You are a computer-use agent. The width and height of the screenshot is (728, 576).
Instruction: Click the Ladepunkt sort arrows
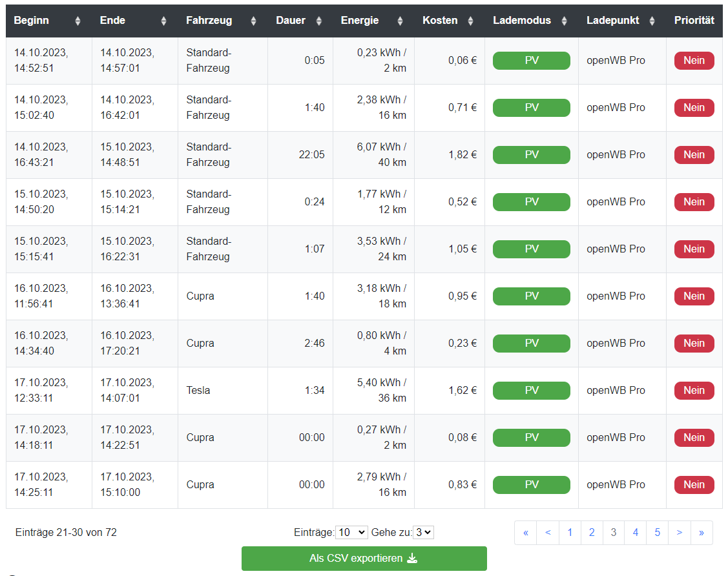652,21
